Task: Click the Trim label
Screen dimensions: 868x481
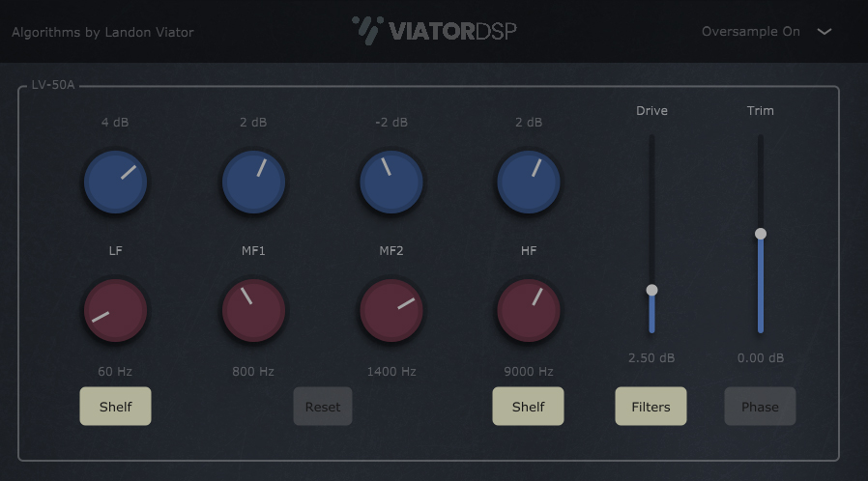Action: 761,110
